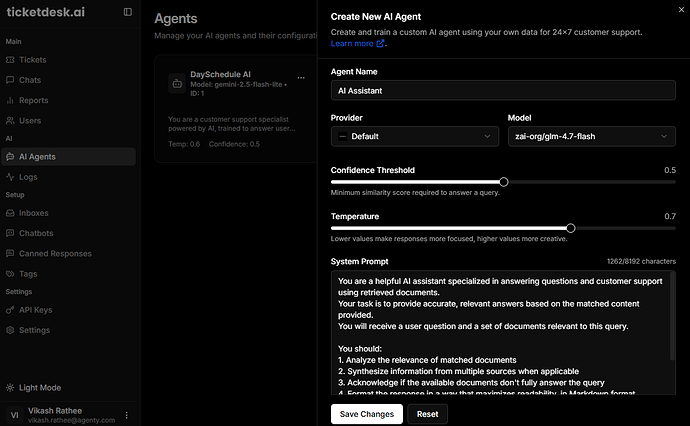The image size is (690, 426).
Task: Click the Temperature slider handle
Action: (571, 228)
